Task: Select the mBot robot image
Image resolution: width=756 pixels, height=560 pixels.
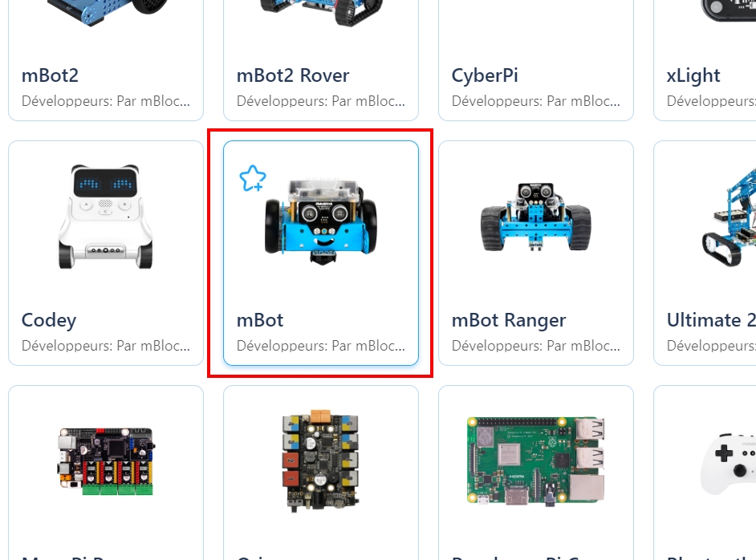Action: 321,221
